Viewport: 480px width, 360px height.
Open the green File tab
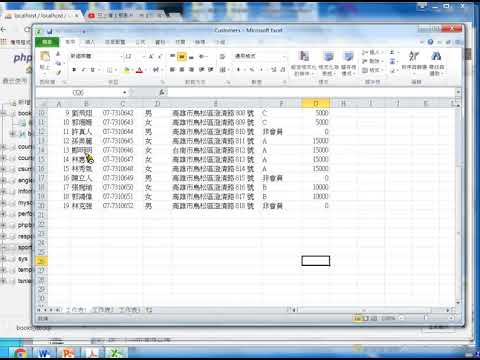point(47,42)
